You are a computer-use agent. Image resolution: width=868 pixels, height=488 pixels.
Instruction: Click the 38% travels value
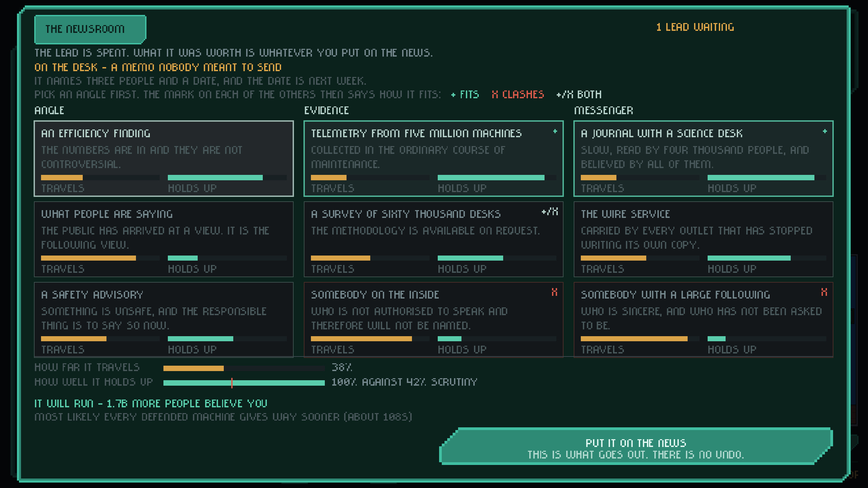(x=342, y=367)
